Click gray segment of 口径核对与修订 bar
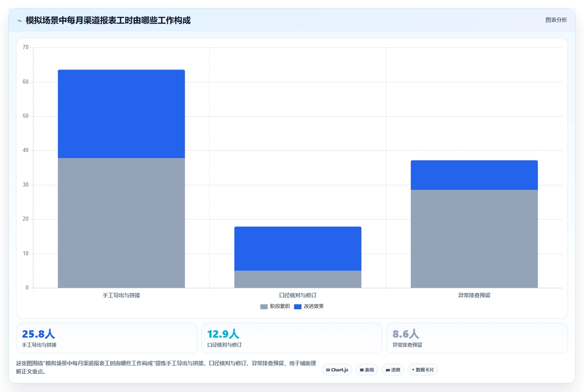This screenshot has height=392, width=584. pos(298,279)
